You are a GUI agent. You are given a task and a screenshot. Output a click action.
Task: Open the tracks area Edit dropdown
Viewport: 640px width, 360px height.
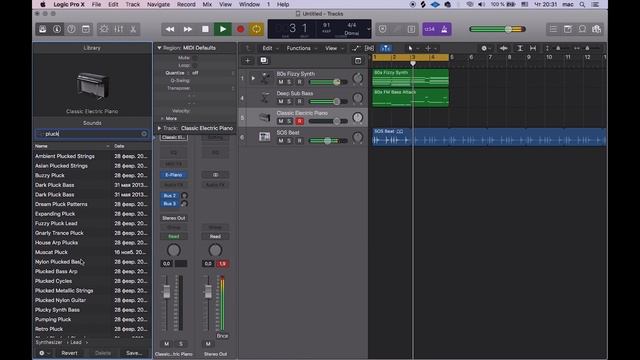[x=270, y=48]
